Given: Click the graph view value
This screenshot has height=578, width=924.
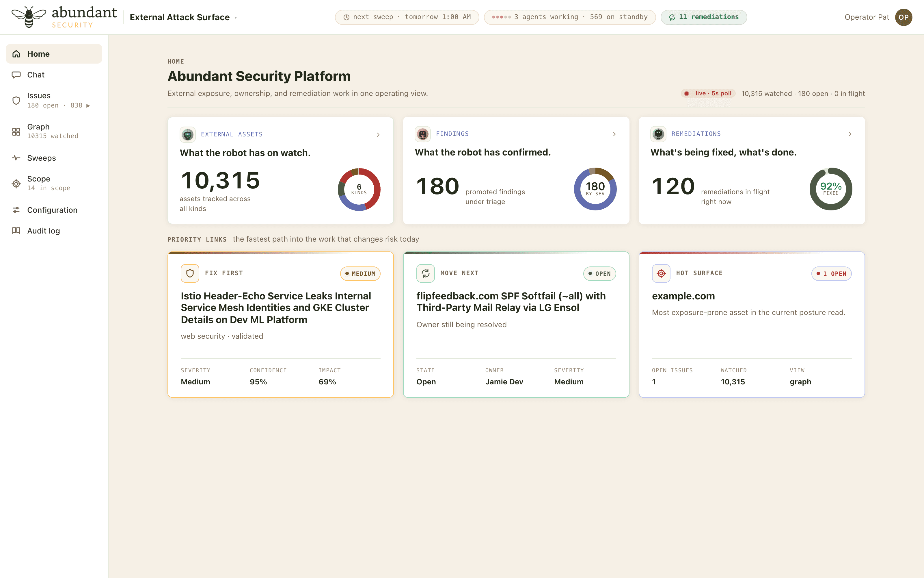Looking at the screenshot, I should click(800, 382).
